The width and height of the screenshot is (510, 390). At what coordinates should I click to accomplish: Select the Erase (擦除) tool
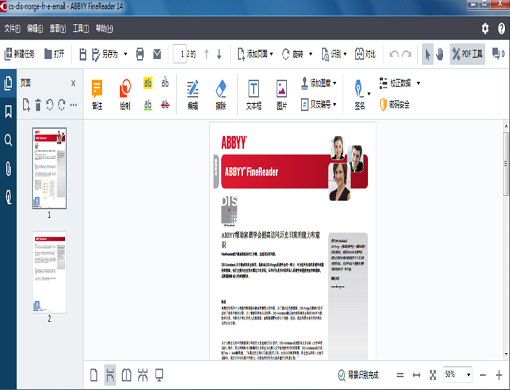[x=221, y=95]
